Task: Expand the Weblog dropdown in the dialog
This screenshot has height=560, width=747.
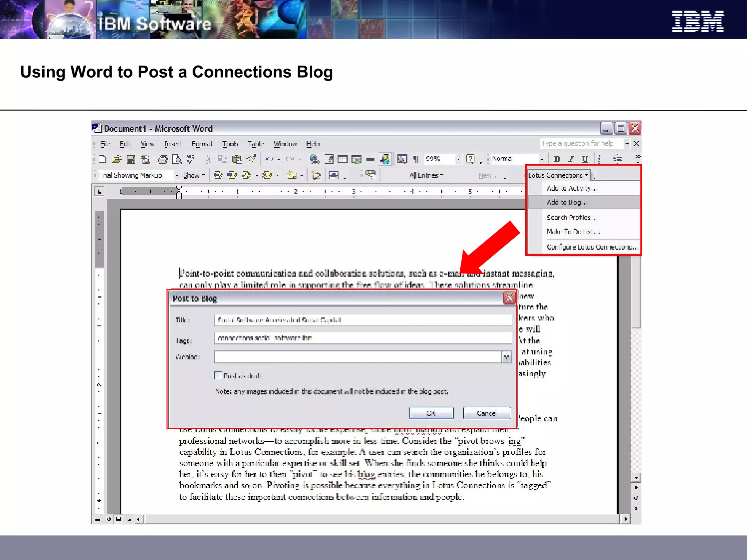Action: point(506,357)
